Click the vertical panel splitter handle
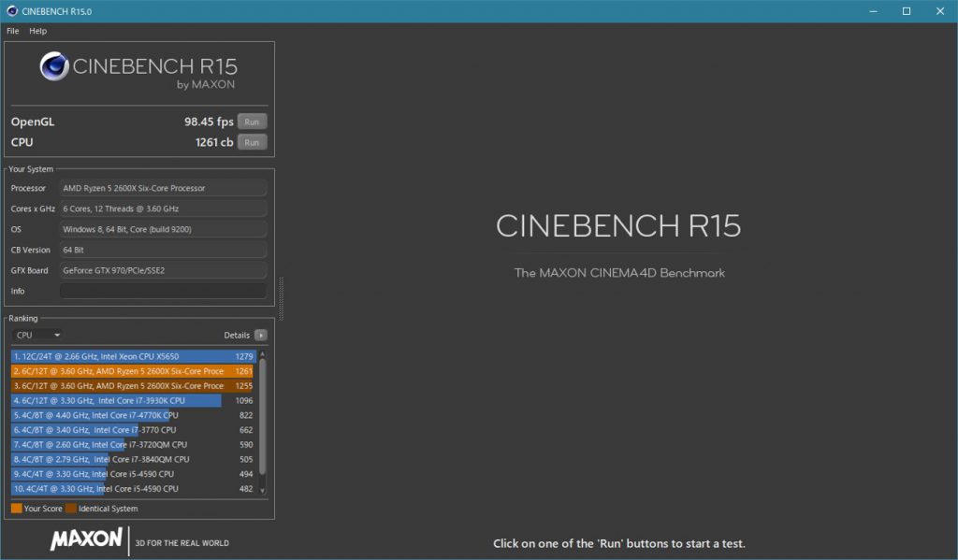 coord(281,298)
